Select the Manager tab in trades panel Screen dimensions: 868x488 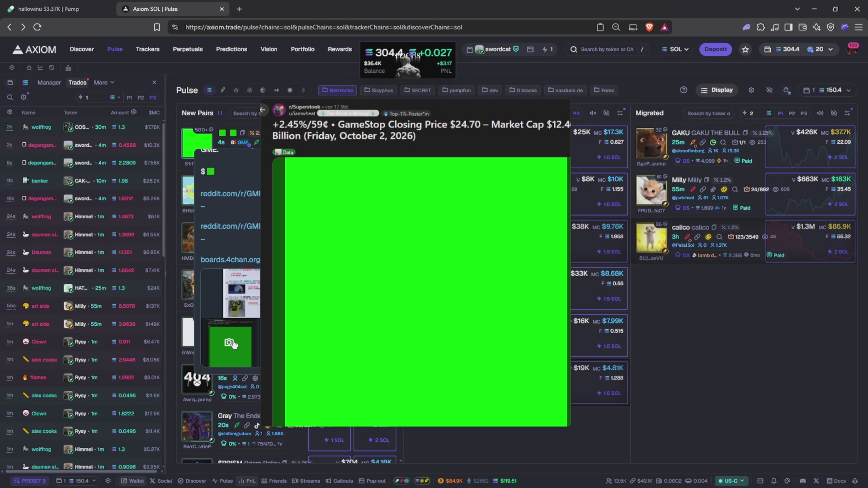(49, 83)
